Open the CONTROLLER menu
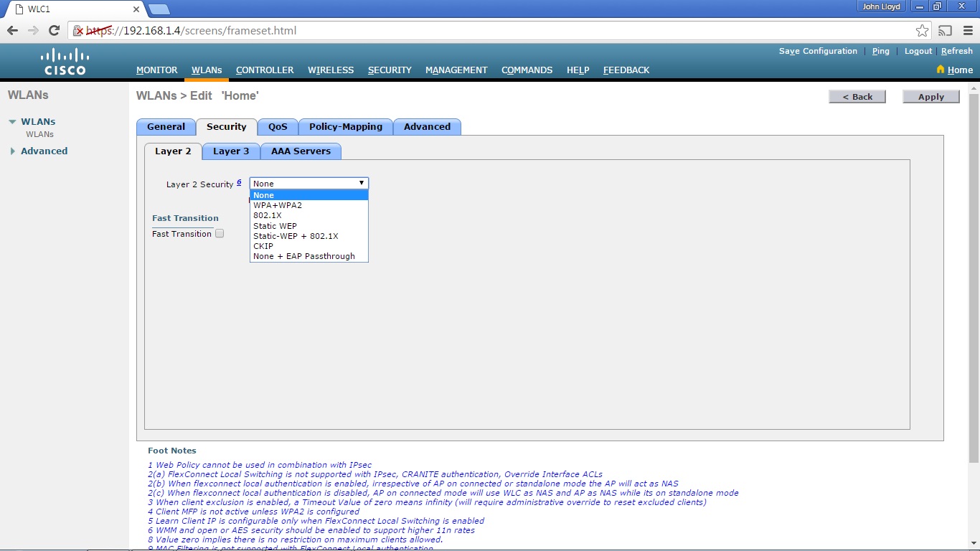 click(x=265, y=70)
